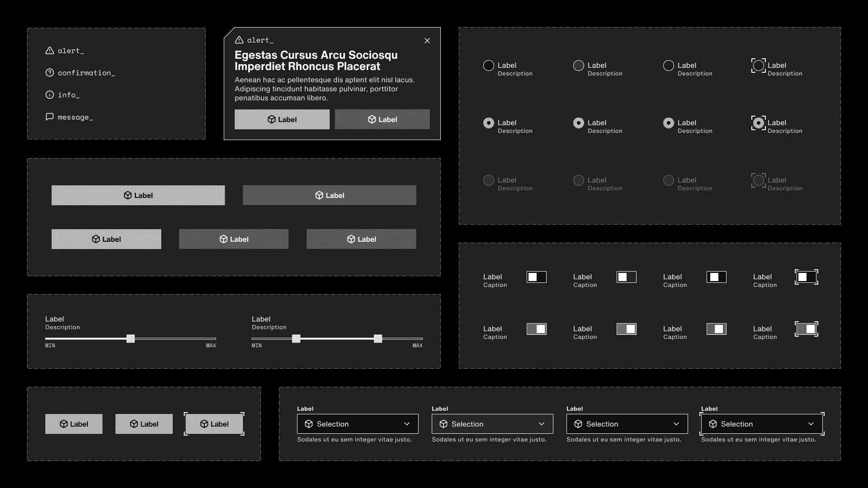This screenshot has height=488, width=868.
Task: Open the focused fourth Selection dropdown
Action: [x=761, y=424]
